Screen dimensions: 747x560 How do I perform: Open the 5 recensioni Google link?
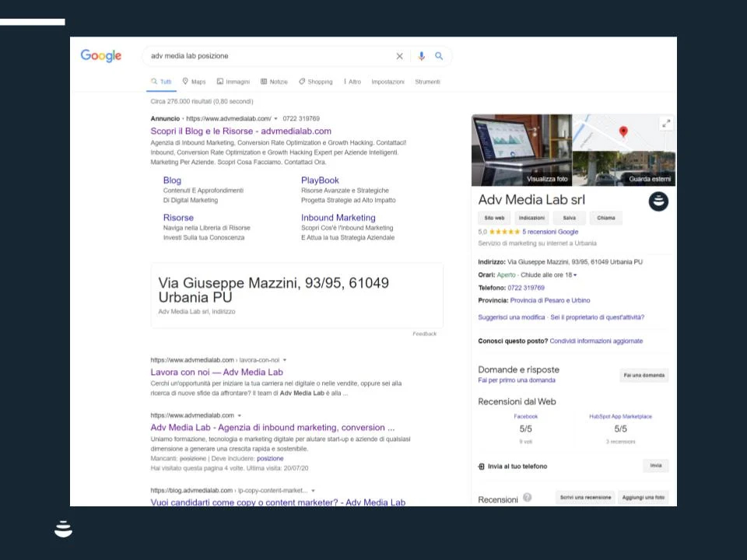(550, 232)
